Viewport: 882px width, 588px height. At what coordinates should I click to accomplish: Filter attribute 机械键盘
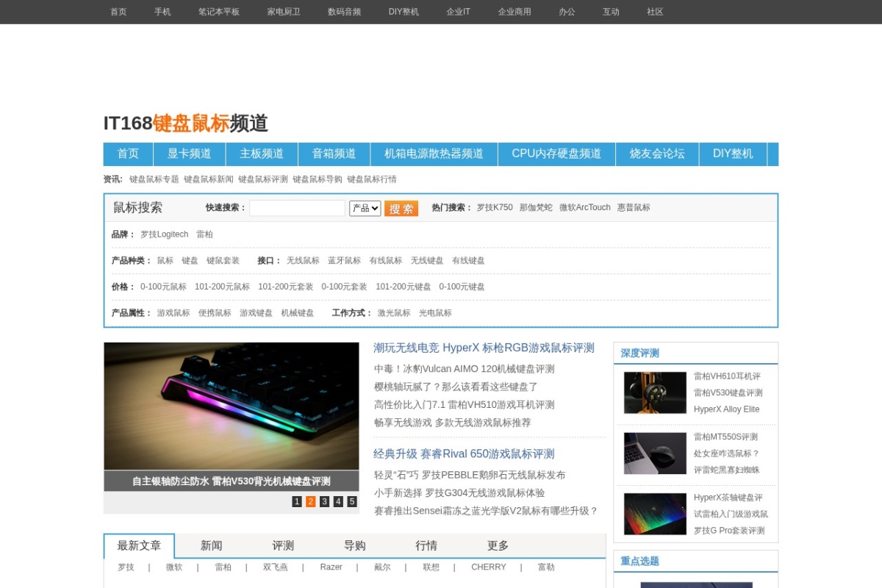pos(297,313)
